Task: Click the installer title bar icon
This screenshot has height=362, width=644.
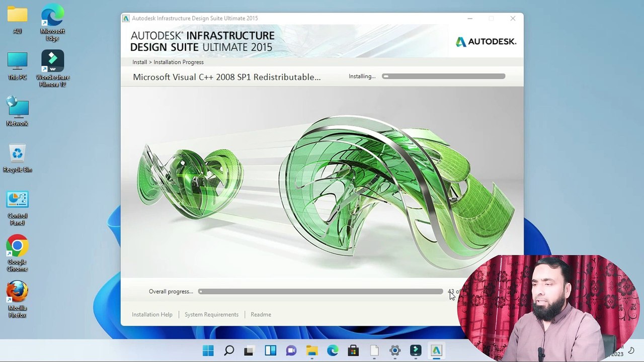Action: point(126,19)
